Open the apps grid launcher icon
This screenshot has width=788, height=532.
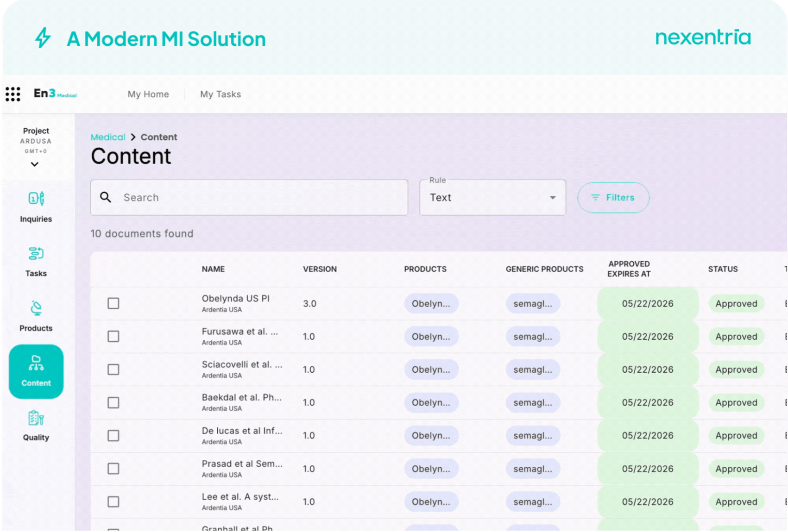point(13,94)
